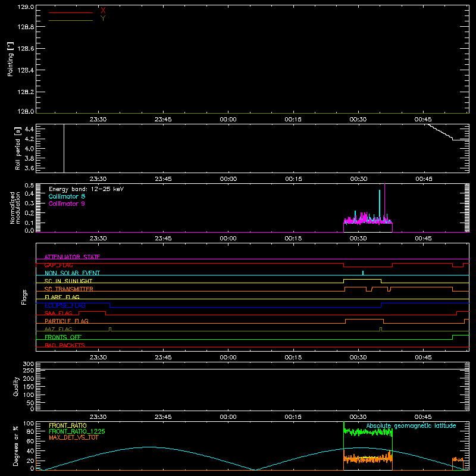This screenshot has width=476, height=476.
Task: Click the GAP_FLAG label
Action: pyautogui.click(x=58, y=265)
